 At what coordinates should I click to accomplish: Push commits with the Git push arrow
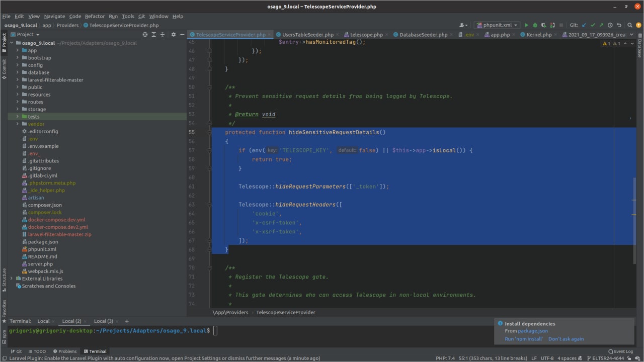[601, 25]
